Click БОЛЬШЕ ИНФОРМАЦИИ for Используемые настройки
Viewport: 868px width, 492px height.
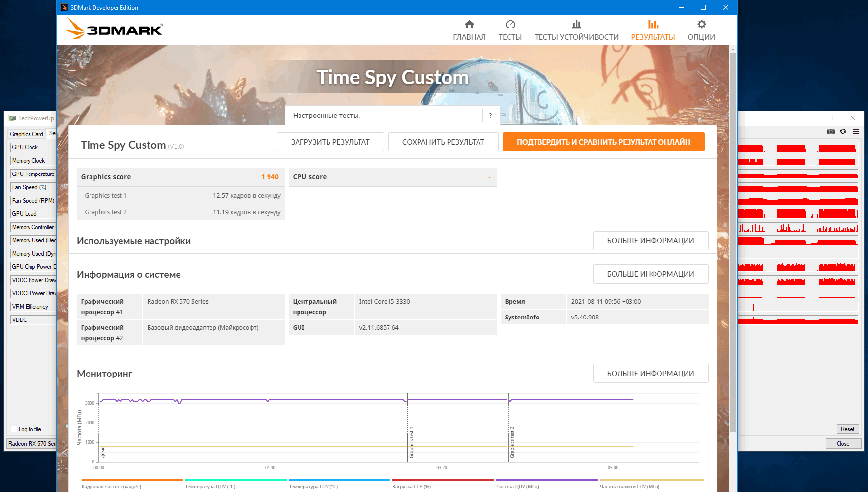(x=651, y=241)
